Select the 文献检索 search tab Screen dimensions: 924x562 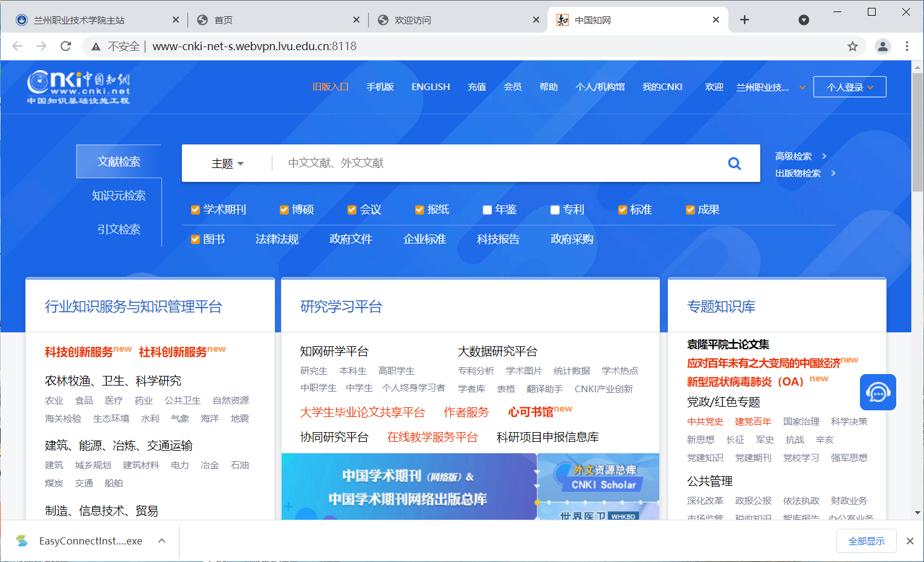[x=119, y=161]
